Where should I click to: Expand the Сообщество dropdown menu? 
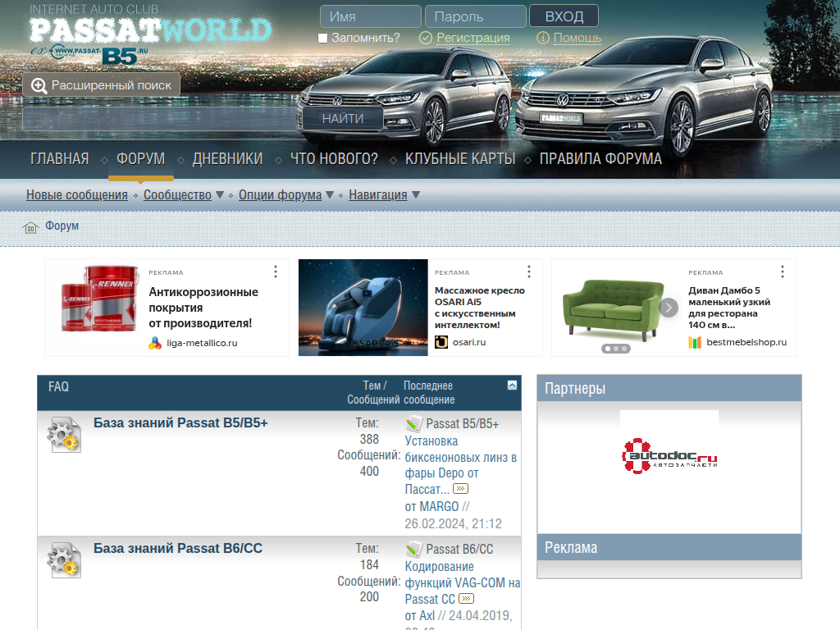tap(219, 195)
